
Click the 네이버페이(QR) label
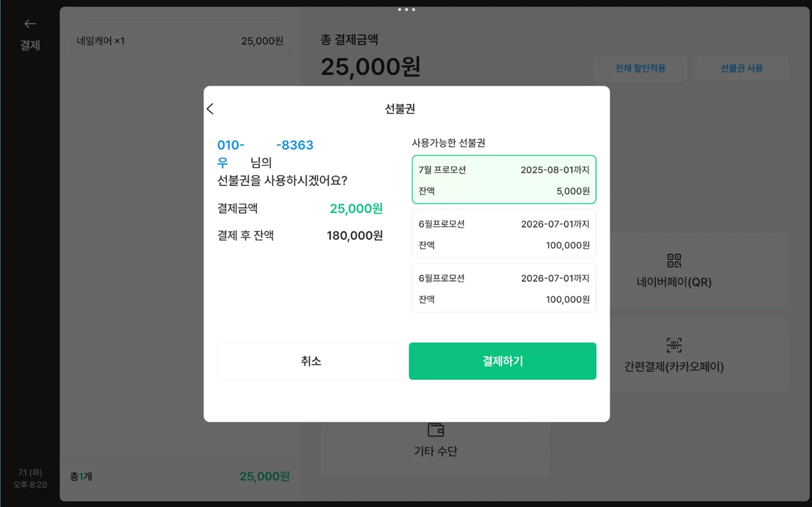coord(674,282)
